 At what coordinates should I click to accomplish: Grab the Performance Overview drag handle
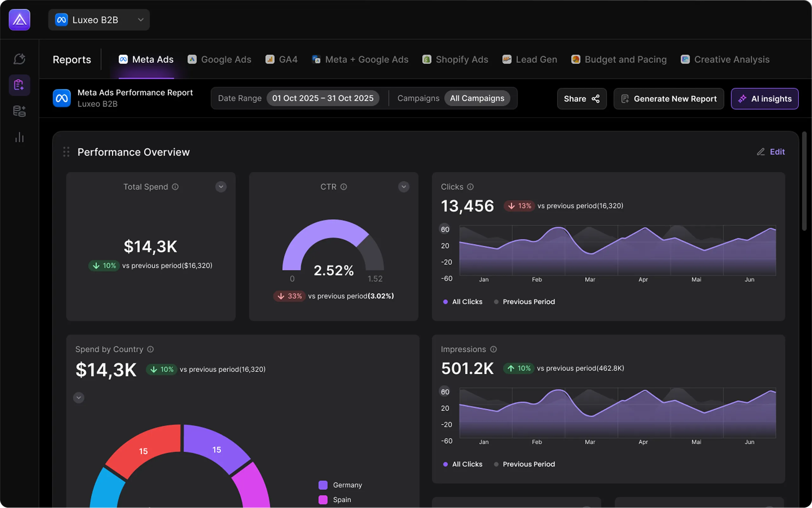[x=66, y=152]
